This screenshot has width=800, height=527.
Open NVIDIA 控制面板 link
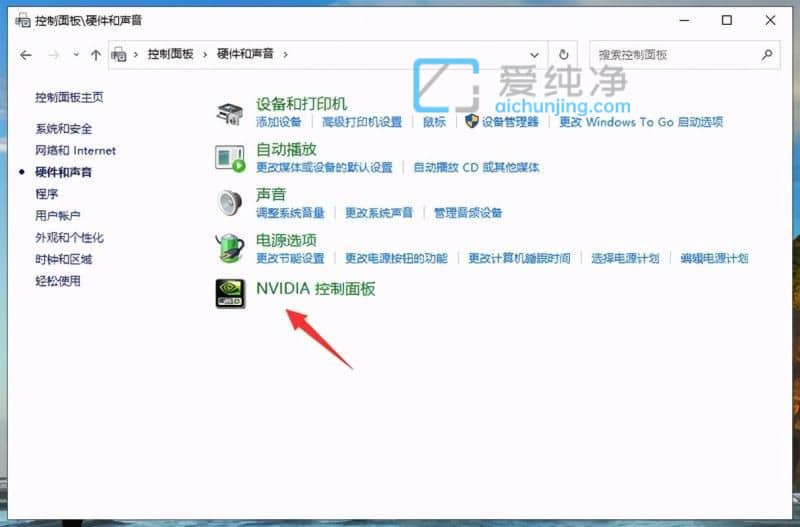[316, 289]
